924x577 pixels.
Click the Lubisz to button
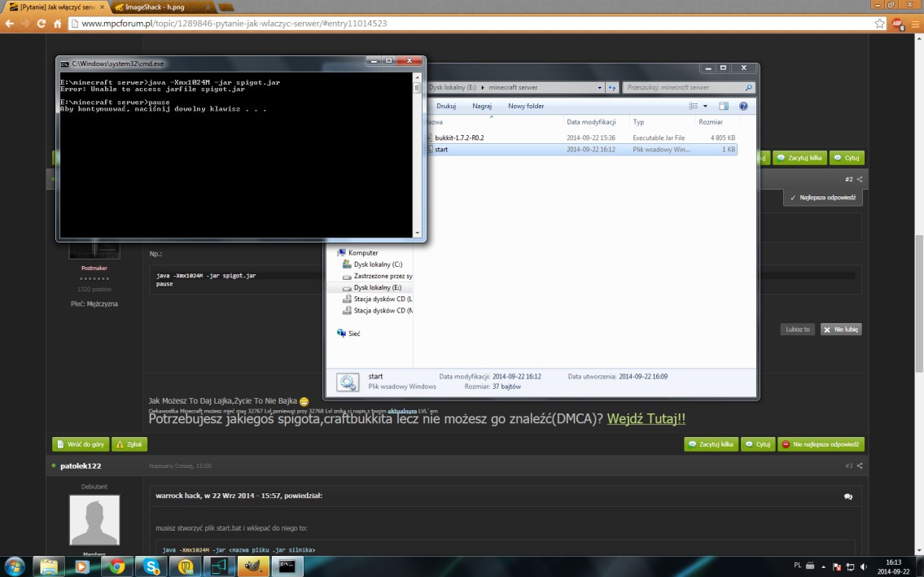pyautogui.click(x=797, y=330)
